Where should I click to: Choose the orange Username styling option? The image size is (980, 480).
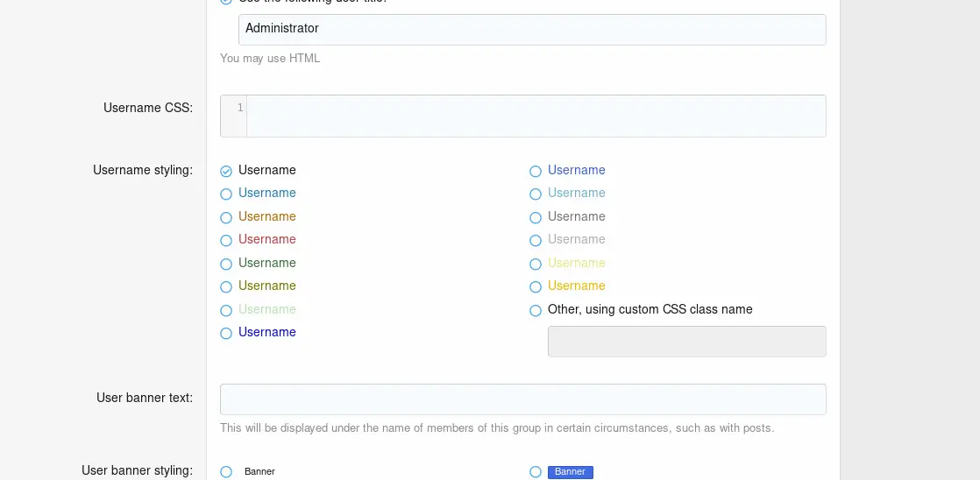pyautogui.click(x=226, y=217)
